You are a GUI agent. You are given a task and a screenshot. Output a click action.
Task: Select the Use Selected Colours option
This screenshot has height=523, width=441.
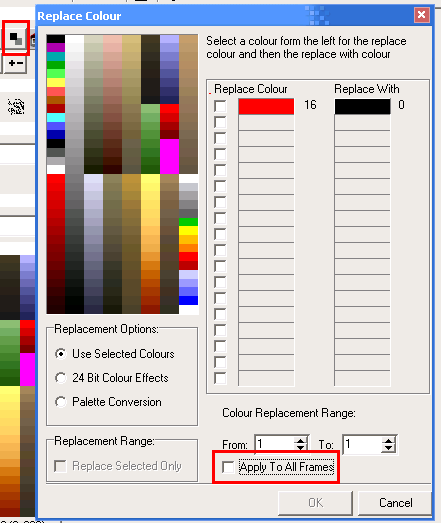point(60,354)
